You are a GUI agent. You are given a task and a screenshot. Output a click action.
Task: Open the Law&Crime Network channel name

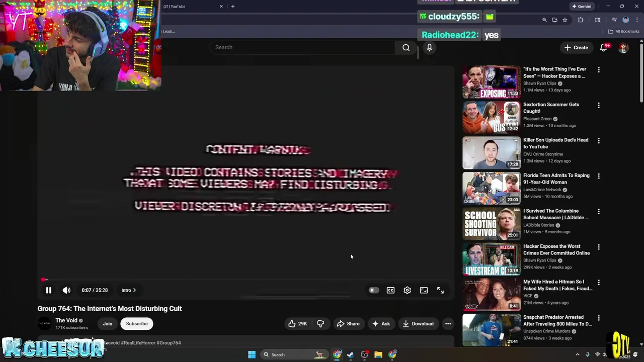click(542, 190)
